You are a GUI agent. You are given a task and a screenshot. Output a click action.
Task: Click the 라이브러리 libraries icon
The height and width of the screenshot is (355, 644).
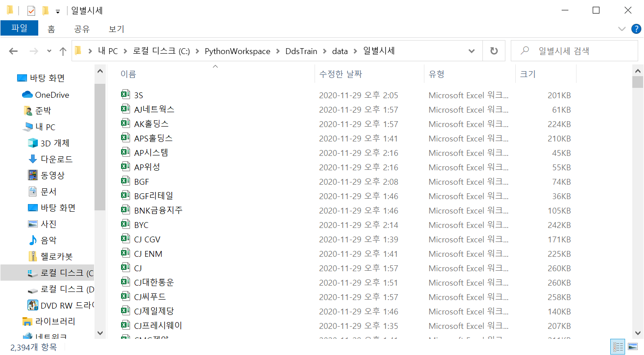(x=27, y=322)
